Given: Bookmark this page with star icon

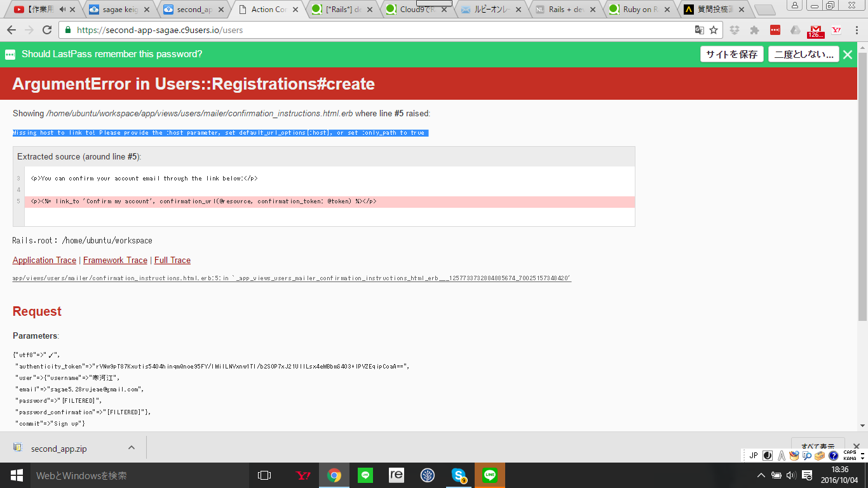Looking at the screenshot, I should click(x=714, y=30).
